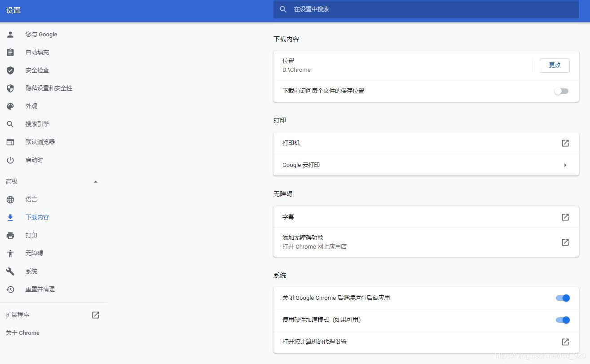
Task: Click the person icon beside 您与 Google
Action: click(10, 35)
